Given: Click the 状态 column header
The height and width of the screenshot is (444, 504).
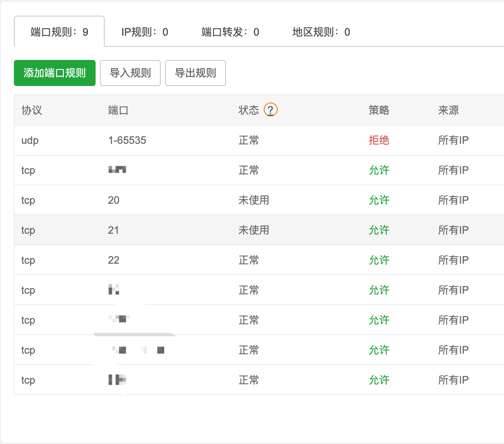Looking at the screenshot, I should [x=249, y=110].
